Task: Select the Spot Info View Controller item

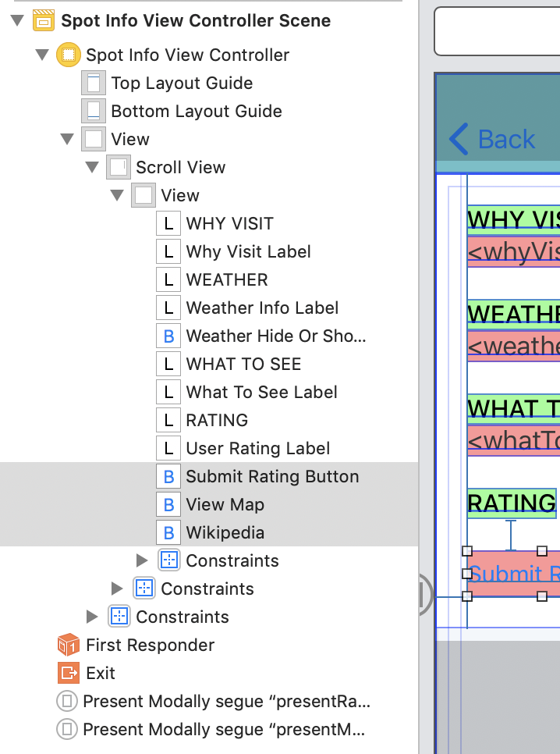Action: pyautogui.click(x=187, y=55)
